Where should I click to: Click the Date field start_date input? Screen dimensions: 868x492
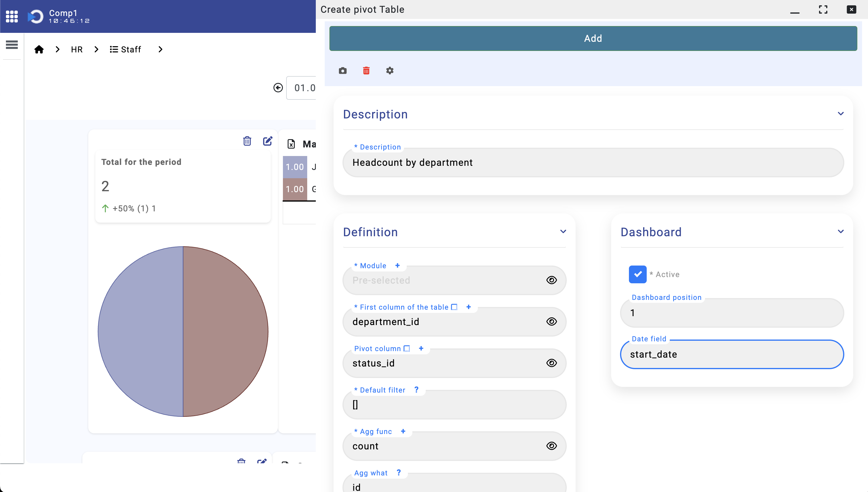tap(732, 354)
